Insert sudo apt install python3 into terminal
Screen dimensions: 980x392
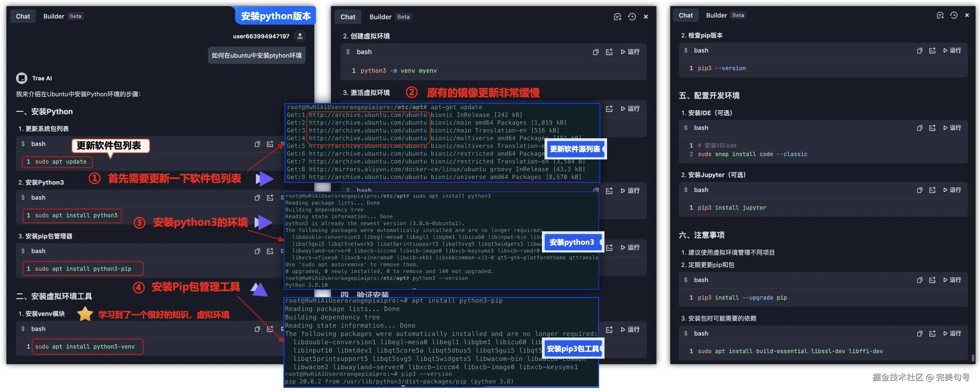point(270,198)
